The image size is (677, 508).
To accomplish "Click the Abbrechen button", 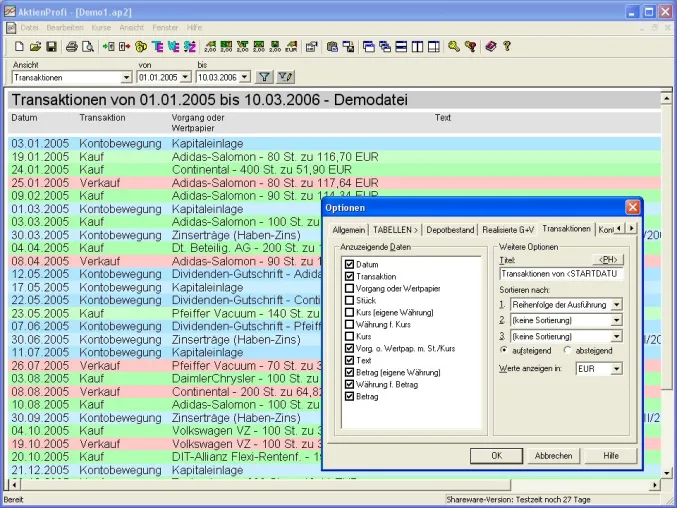I will point(553,455).
